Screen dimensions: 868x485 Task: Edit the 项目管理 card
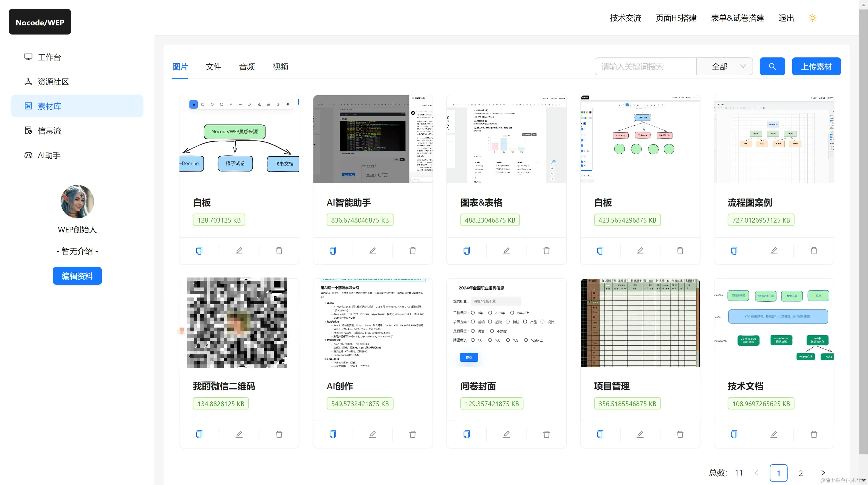point(640,434)
